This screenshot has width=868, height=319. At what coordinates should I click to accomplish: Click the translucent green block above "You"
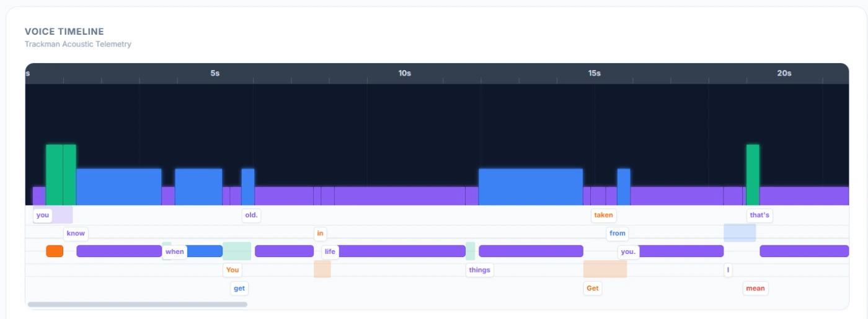(x=237, y=251)
